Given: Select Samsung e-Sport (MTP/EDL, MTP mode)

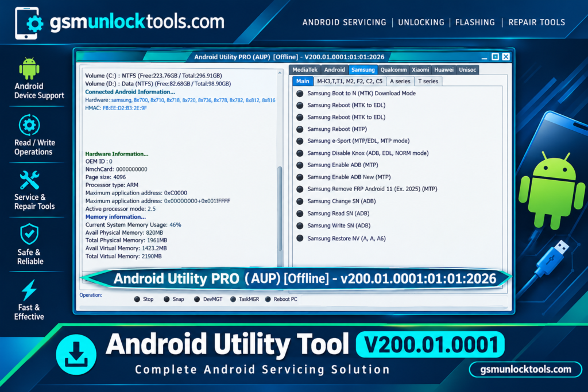Looking at the screenshot, I should point(353,141).
